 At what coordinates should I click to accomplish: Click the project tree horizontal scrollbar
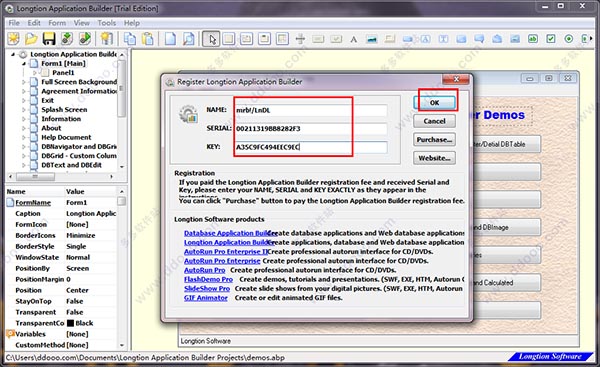point(61,176)
